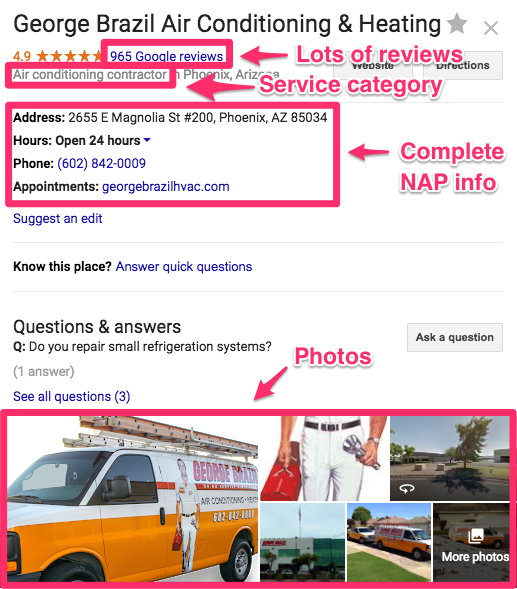Click the orange rating stars
Screen dimensions: 517x589
click(x=69, y=56)
